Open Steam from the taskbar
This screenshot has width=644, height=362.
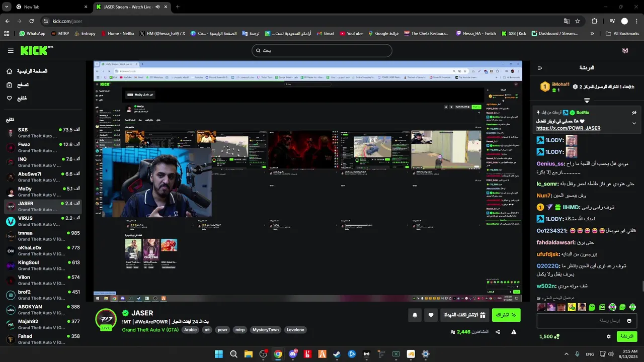tap(337, 354)
